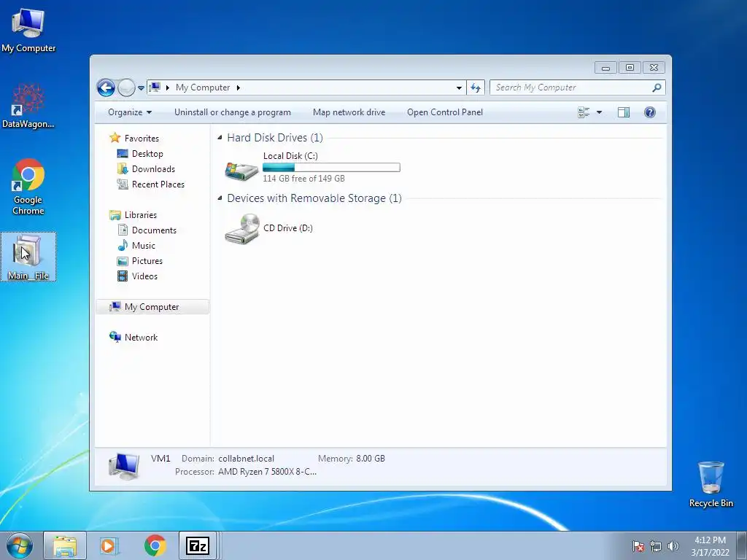The width and height of the screenshot is (747, 560).
Task: Open the Organize dropdown menu
Action: (130, 112)
